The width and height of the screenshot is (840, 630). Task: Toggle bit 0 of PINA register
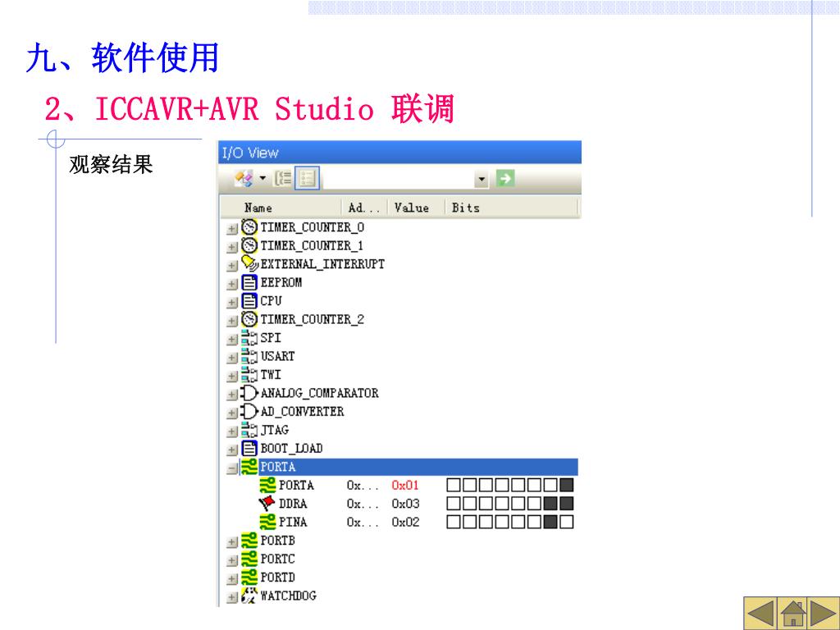click(x=567, y=522)
